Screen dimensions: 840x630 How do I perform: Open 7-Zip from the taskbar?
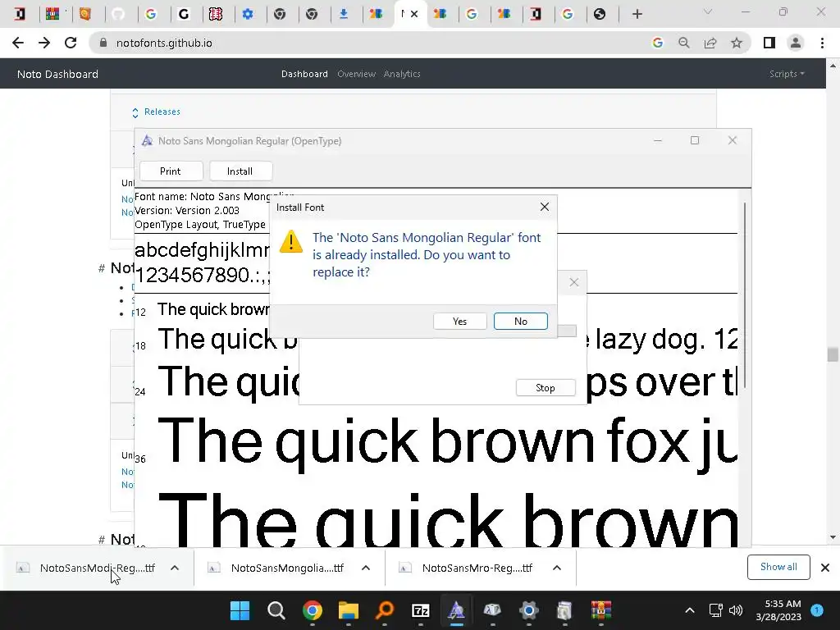coord(421,610)
